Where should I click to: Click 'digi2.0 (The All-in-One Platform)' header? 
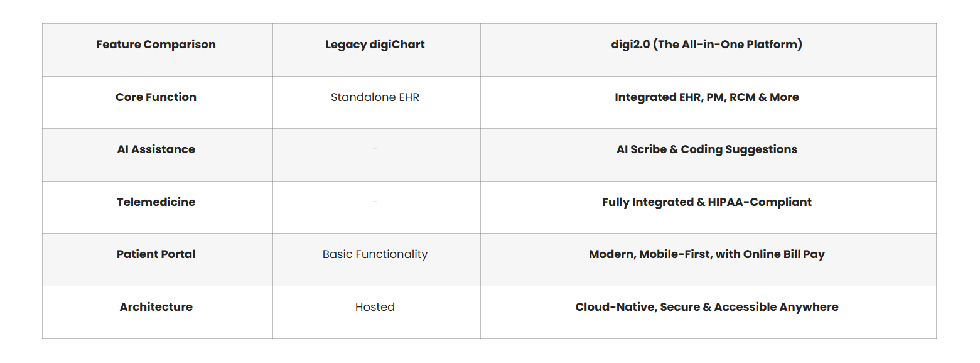point(707,45)
